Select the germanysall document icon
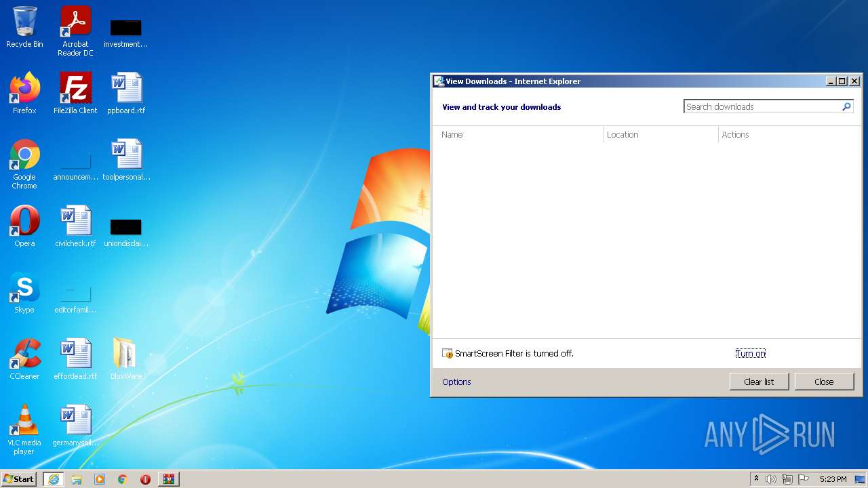Image resolution: width=868 pixels, height=488 pixels. (x=75, y=426)
